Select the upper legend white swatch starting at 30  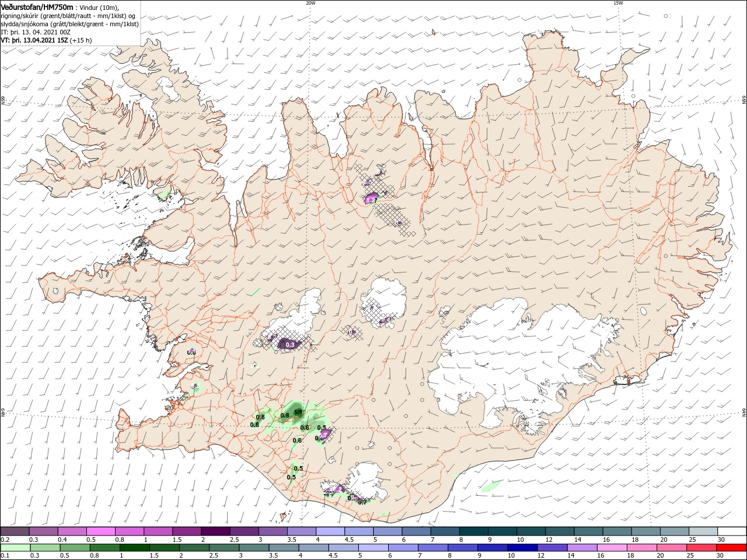(x=731, y=531)
